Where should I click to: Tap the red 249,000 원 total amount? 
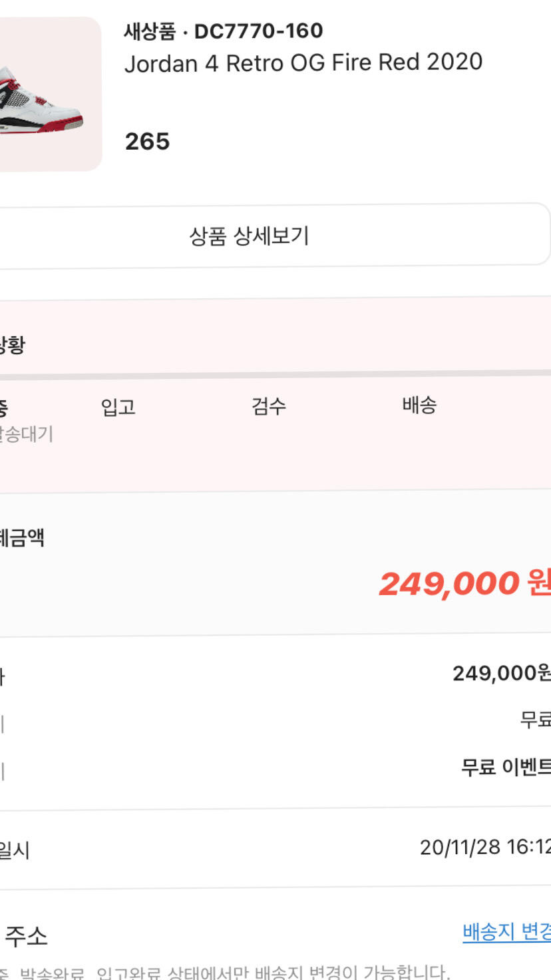pos(464,584)
